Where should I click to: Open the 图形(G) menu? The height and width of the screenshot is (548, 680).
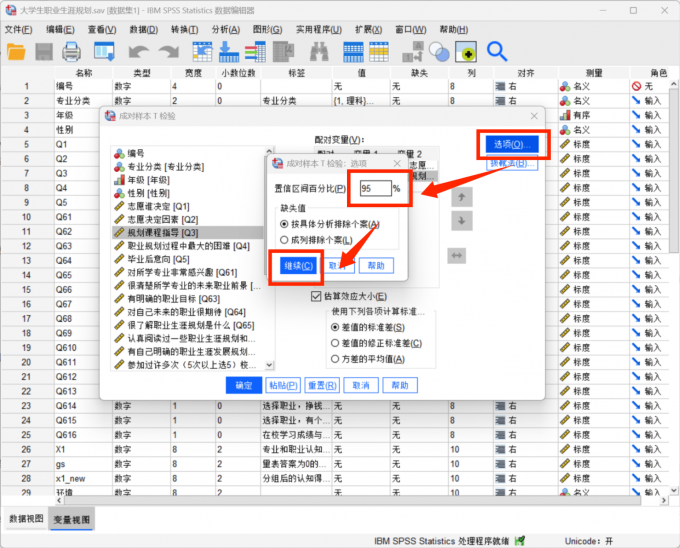(x=268, y=29)
